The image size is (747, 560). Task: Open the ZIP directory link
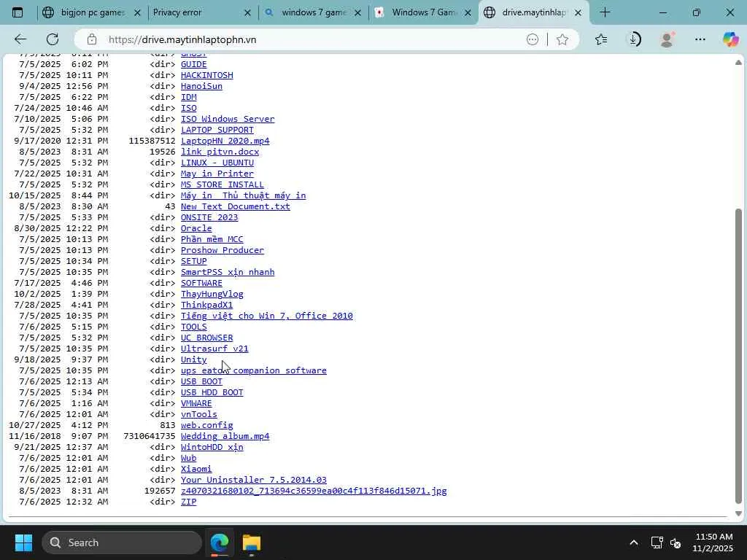point(189,502)
